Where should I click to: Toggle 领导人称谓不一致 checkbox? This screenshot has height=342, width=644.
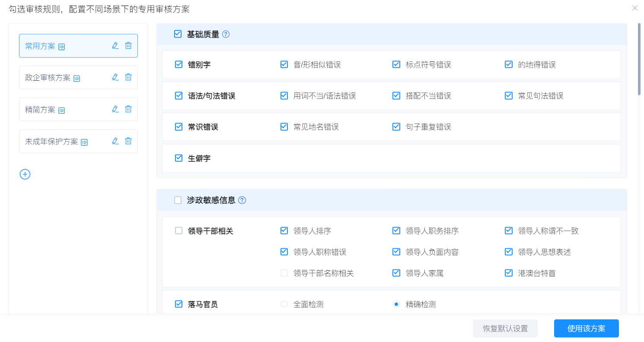pos(509,231)
